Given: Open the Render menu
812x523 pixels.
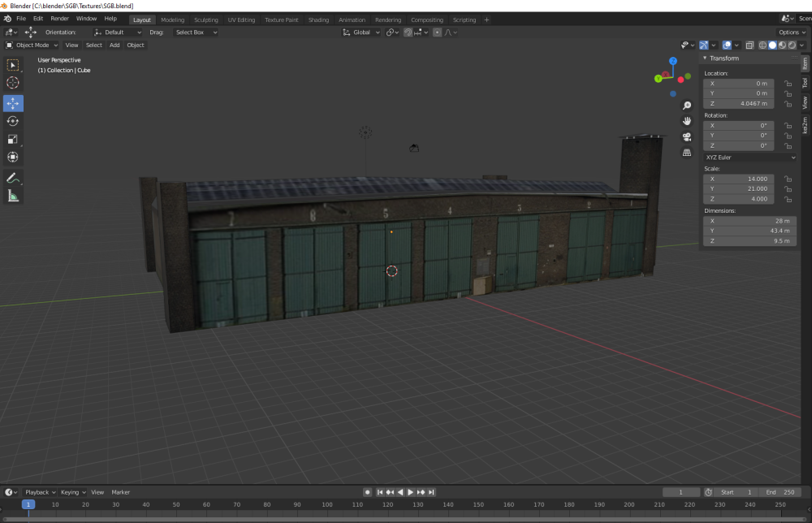Looking at the screenshot, I should point(60,18).
